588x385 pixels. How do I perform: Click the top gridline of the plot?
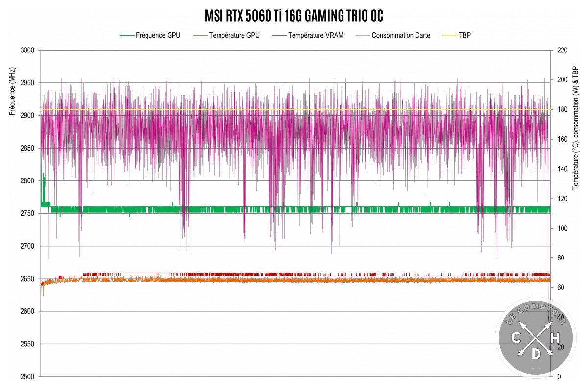[x=294, y=51]
